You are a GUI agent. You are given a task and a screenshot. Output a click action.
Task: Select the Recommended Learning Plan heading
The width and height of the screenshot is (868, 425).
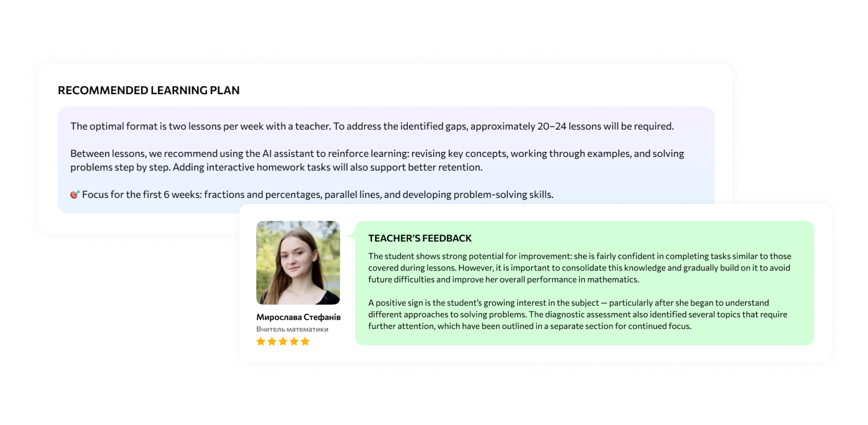click(149, 90)
